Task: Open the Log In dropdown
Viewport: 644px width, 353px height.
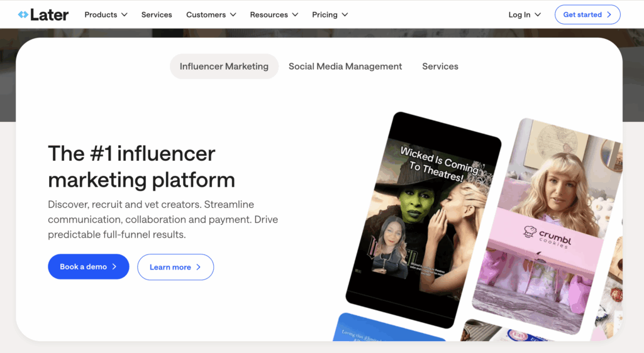Action: 525,14
